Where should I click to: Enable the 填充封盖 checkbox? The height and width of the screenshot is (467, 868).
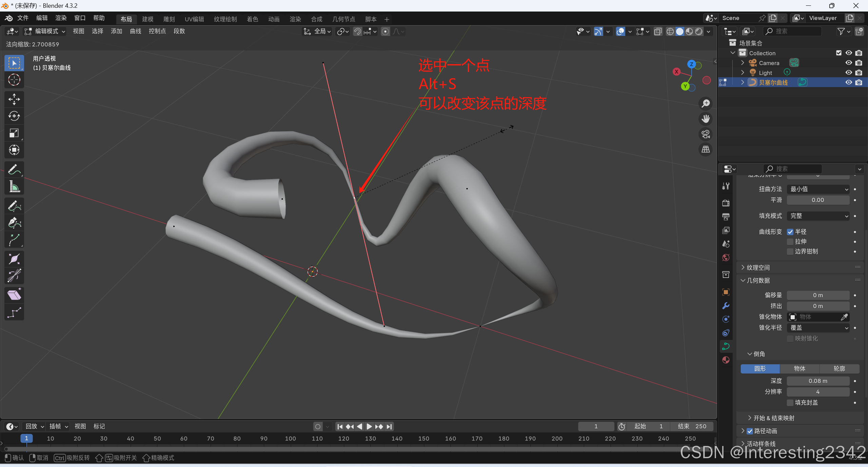click(790, 403)
